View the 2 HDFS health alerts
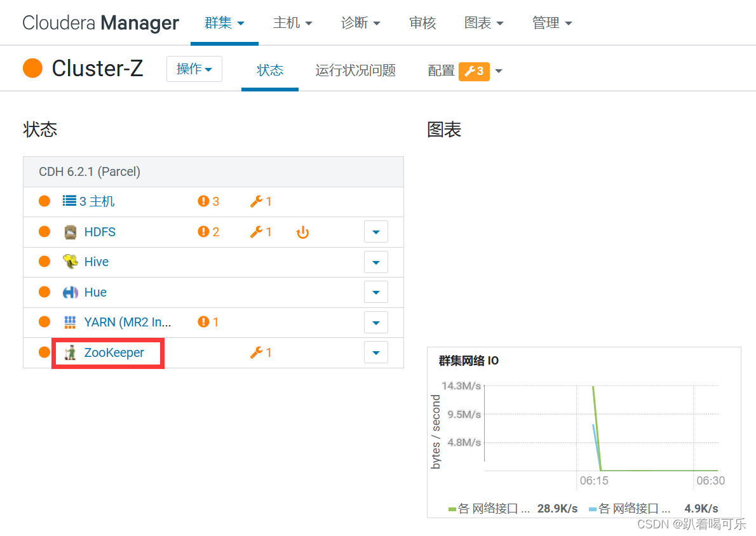This screenshot has height=536, width=756. pyautogui.click(x=208, y=232)
